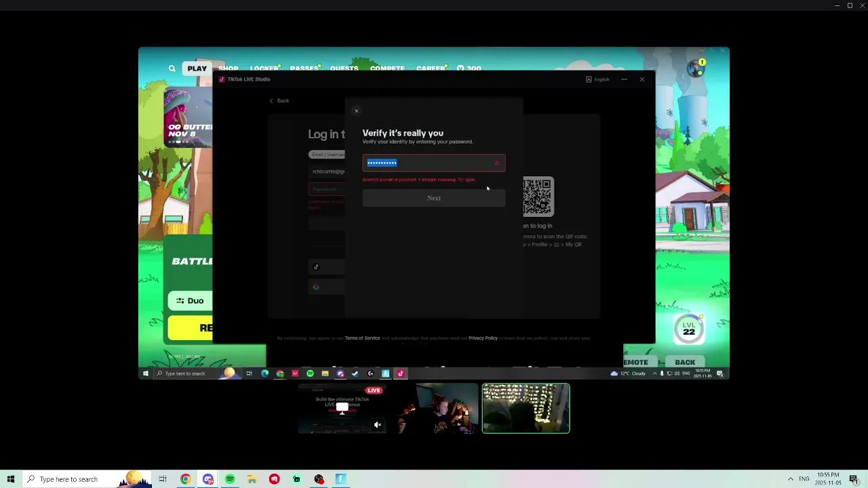Click Steam icon in shared-screen taskbar
This screenshot has width=868, height=488.
tap(355, 373)
